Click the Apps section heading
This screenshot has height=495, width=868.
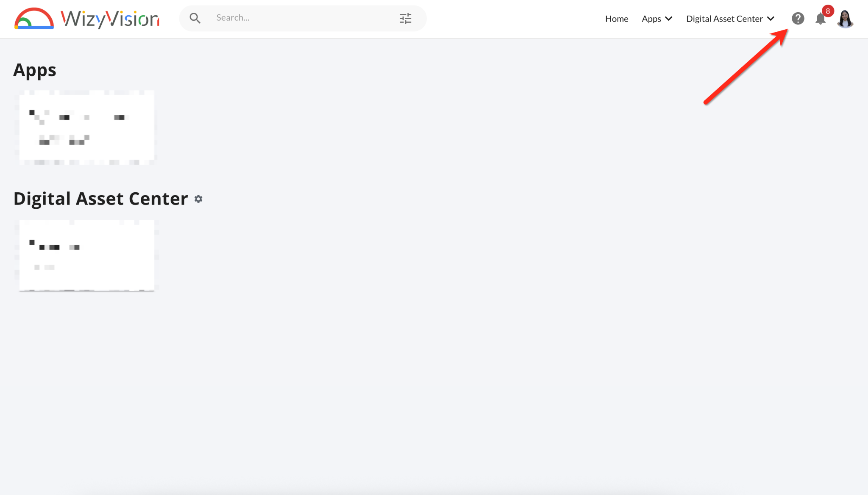point(35,70)
